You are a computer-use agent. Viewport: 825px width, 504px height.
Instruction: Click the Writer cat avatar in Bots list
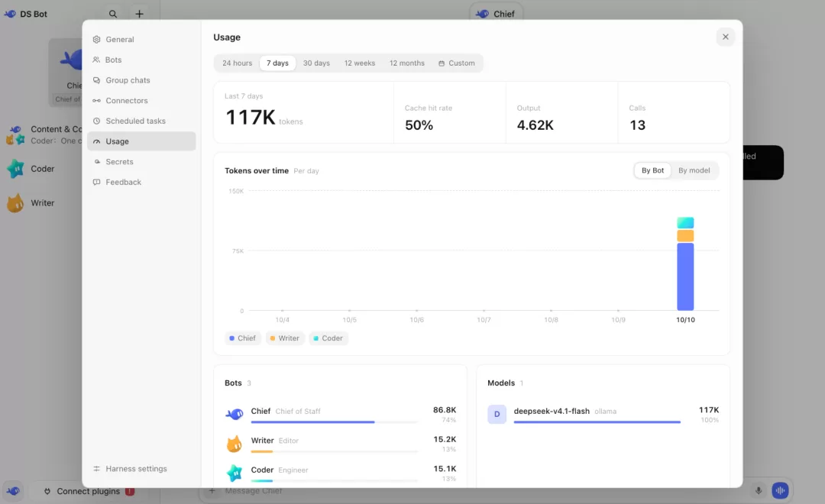(235, 444)
